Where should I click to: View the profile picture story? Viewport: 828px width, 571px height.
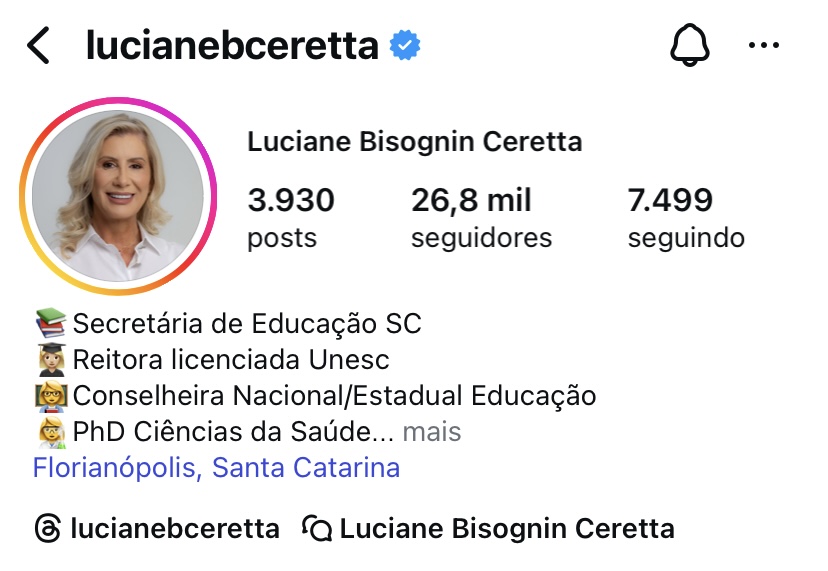pyautogui.click(x=118, y=196)
